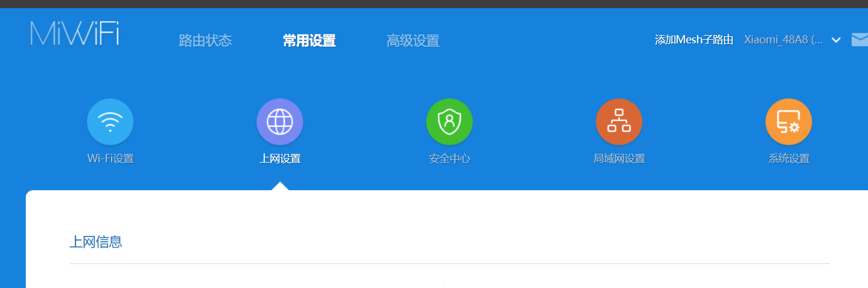868x288 pixels.
Task: Select the 局域网设置 text label
Action: (x=619, y=159)
